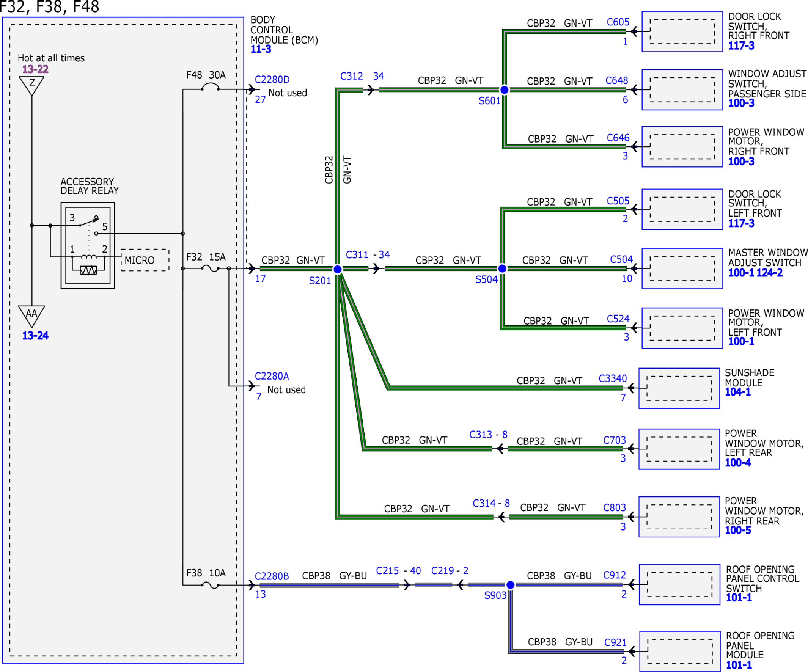Viewport: 808px width, 672px height.
Task: Select the Sunshade Module component box
Action: click(x=679, y=388)
